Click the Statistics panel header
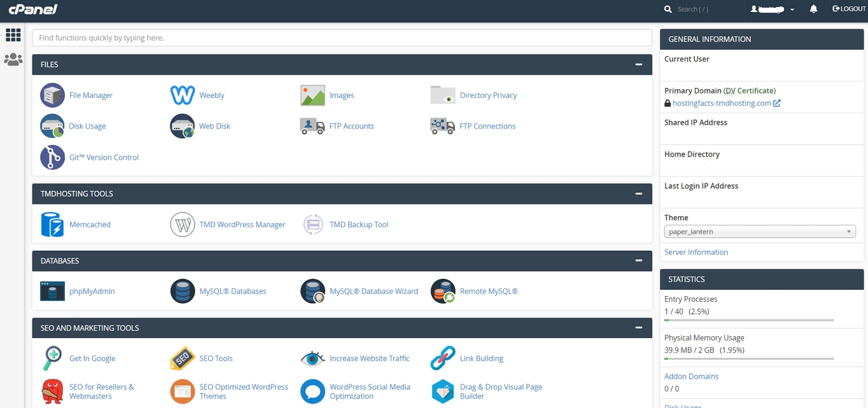 click(762, 279)
